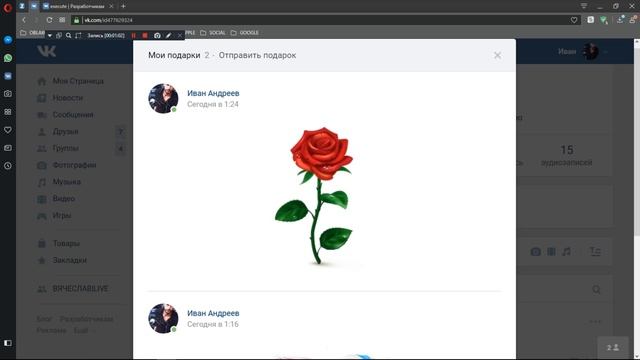640x360 pixels.
Task: Stop the screen recording
Action: point(145,36)
